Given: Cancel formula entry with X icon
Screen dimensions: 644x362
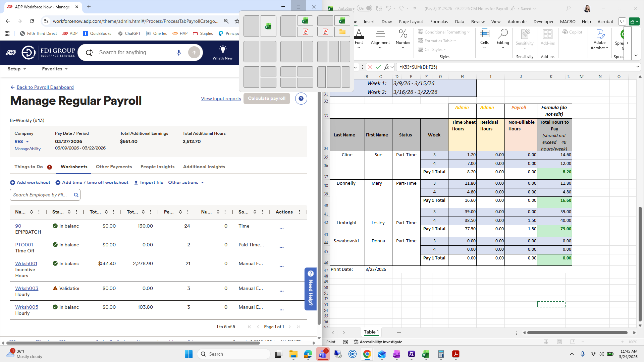Looking at the screenshot, I should pyautogui.click(x=370, y=67).
